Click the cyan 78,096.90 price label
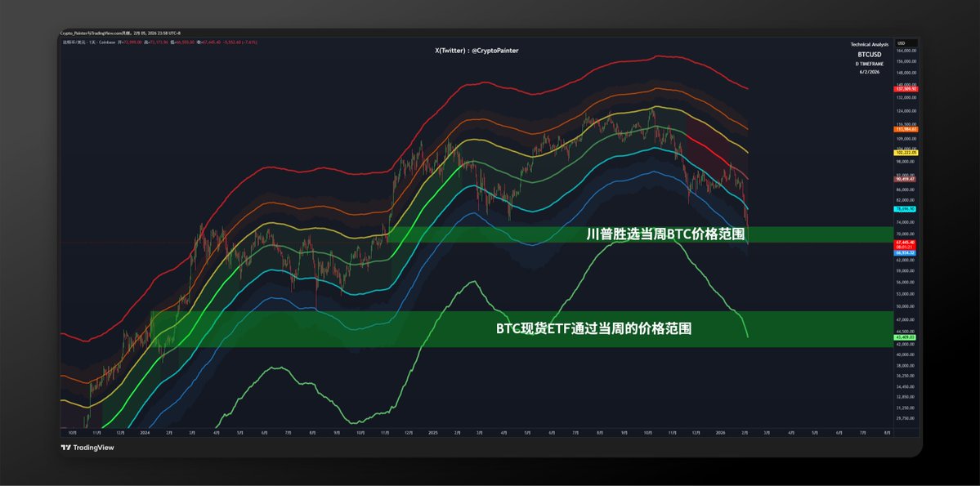The width and height of the screenshot is (980, 486). click(x=906, y=209)
